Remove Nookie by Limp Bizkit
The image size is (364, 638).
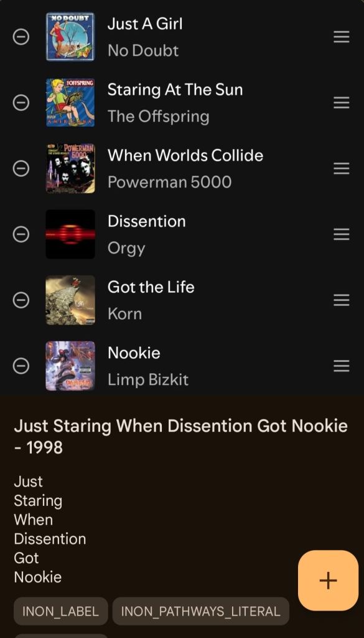[21, 366]
